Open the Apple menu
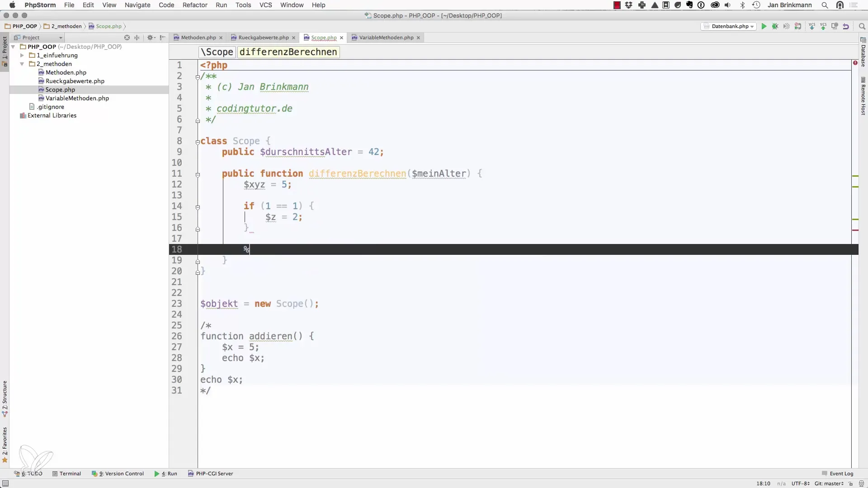The width and height of the screenshot is (868, 488). [x=12, y=5]
